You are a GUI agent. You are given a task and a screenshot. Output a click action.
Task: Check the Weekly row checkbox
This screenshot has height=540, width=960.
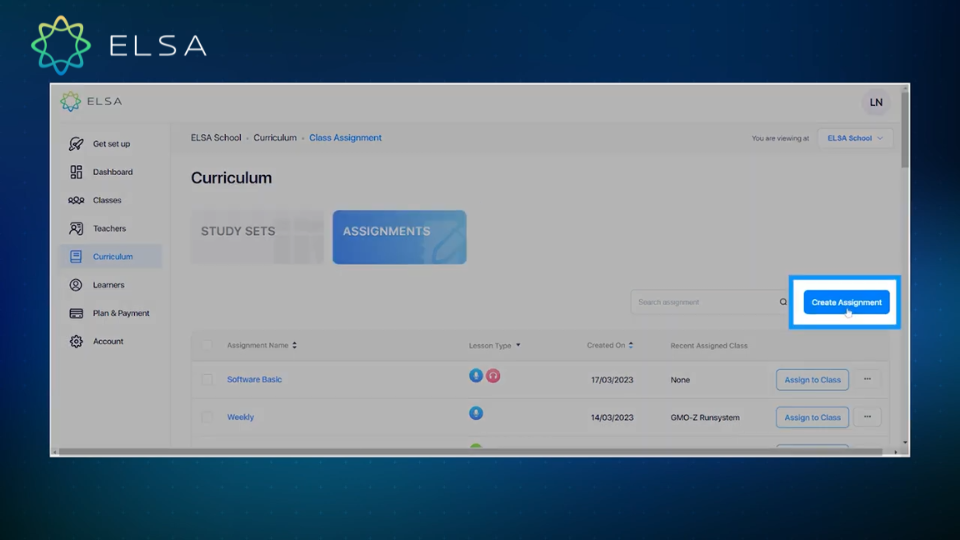click(207, 417)
